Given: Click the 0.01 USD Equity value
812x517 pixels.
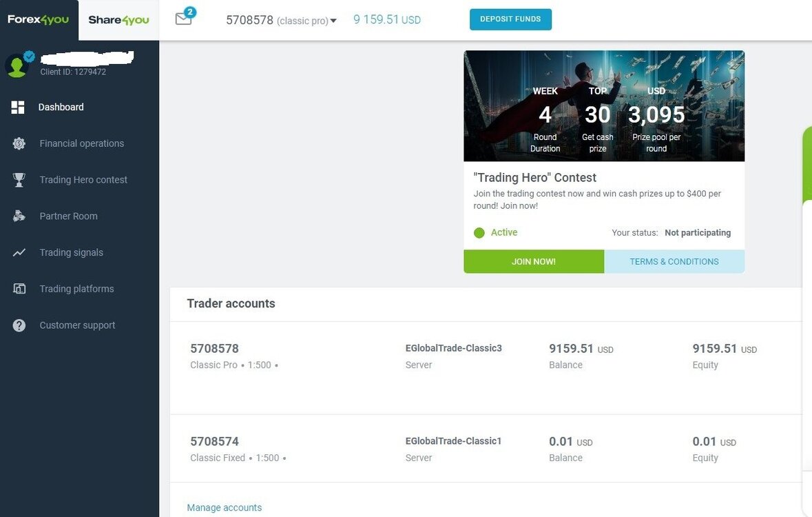Looking at the screenshot, I should (714, 441).
